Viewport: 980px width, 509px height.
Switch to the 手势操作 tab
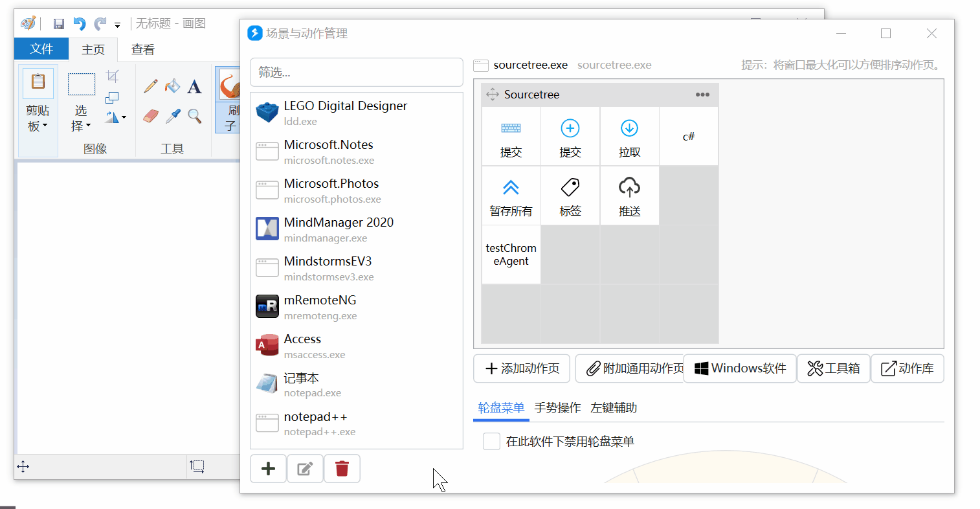[x=557, y=408]
